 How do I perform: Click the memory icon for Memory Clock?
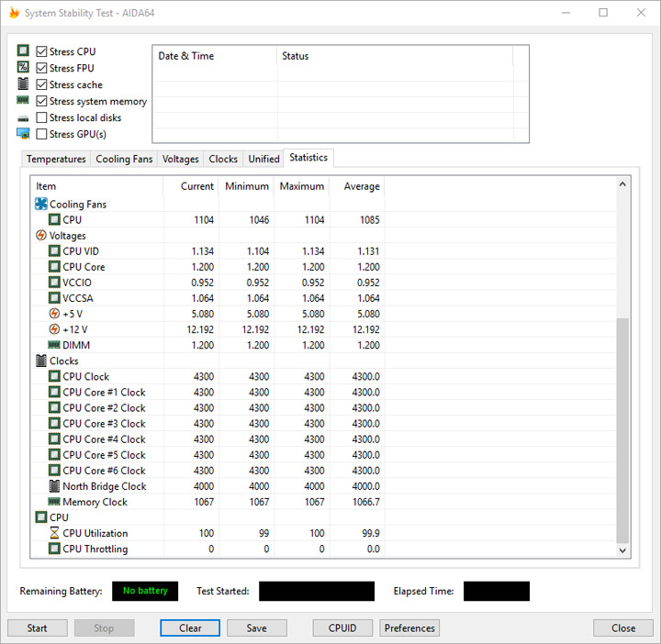click(x=54, y=502)
